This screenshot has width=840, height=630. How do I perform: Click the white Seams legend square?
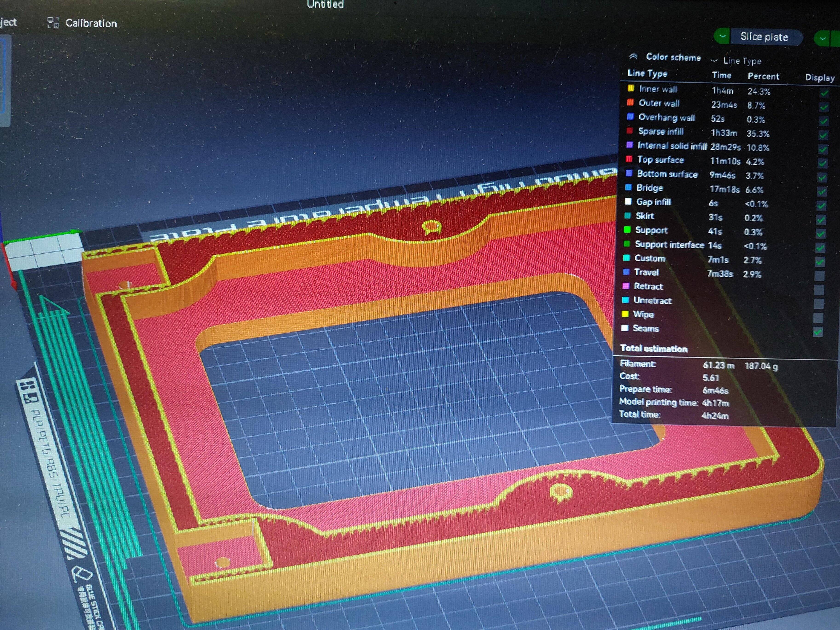(x=625, y=328)
